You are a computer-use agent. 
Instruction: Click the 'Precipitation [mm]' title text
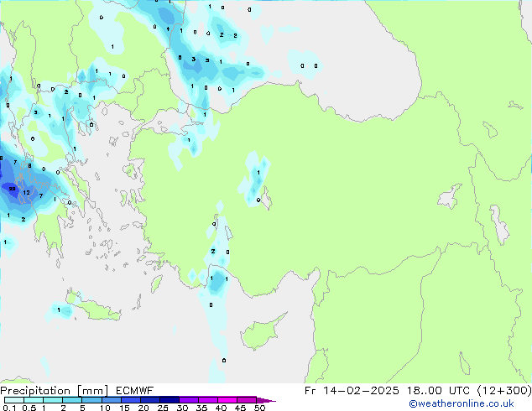click(x=54, y=391)
